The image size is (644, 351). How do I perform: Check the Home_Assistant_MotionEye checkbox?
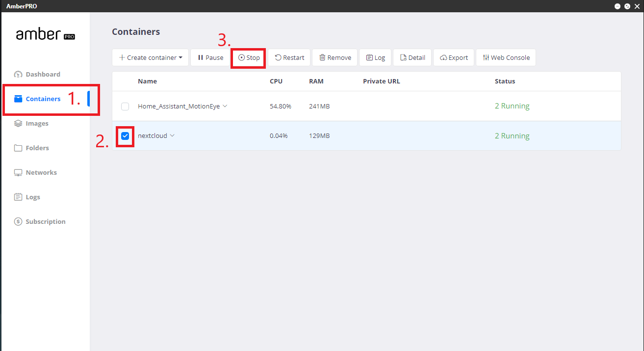125,107
